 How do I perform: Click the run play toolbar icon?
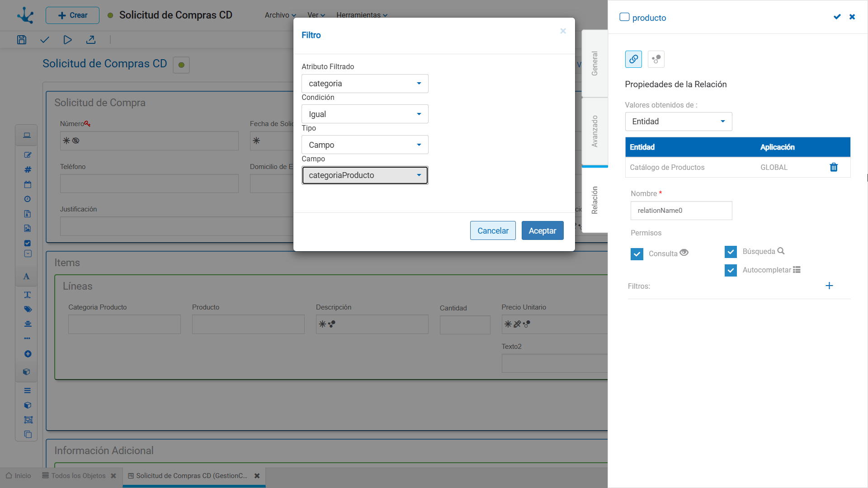(67, 40)
